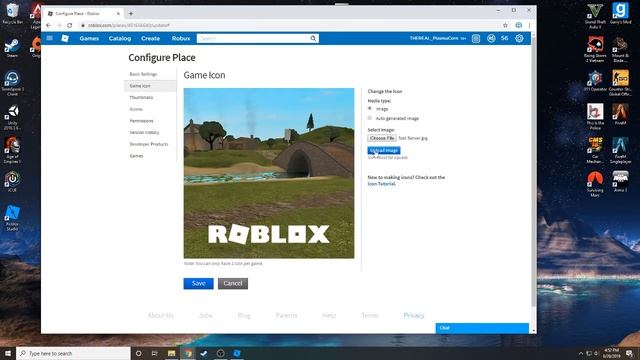Open Recycle Bin on the desktop

[x=12, y=13]
